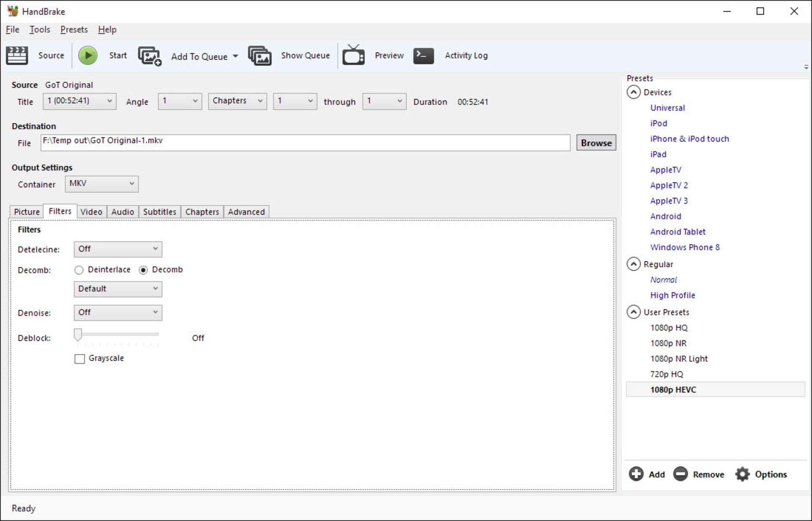Open the preset Options gear icon
This screenshot has height=521, width=812.
click(x=742, y=474)
